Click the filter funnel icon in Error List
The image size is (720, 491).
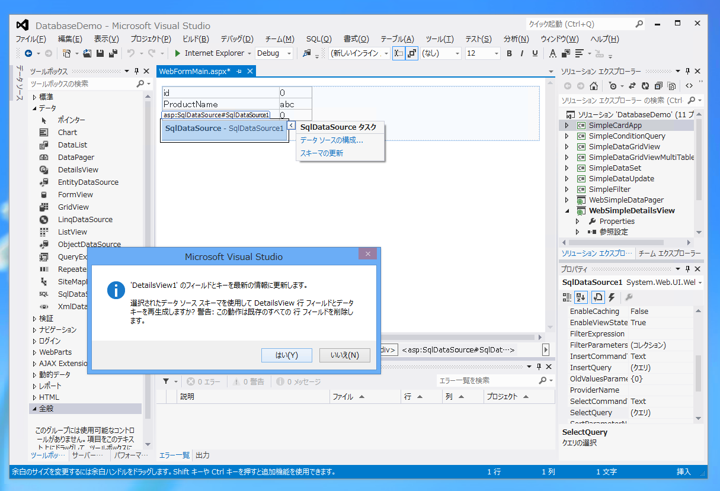(166, 381)
